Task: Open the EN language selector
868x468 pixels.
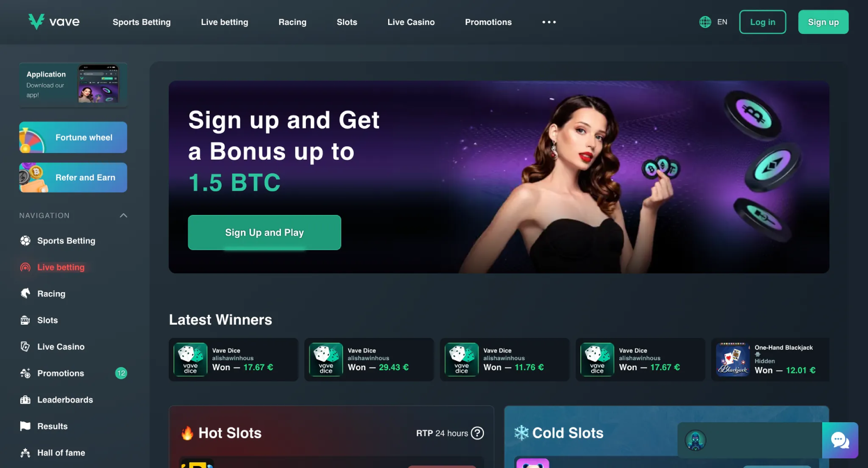Action: [722, 22]
